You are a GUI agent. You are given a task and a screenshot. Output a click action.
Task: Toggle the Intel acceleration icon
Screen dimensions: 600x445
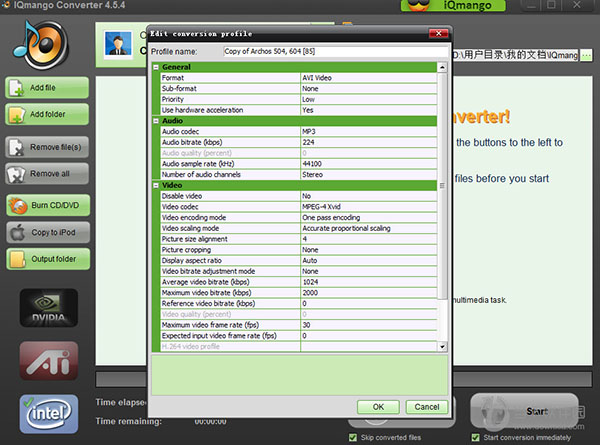[x=49, y=414]
